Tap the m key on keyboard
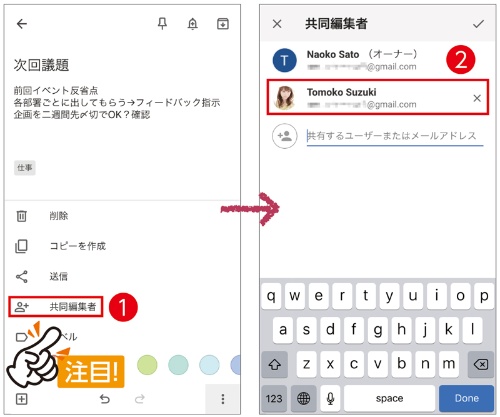This screenshot has height=417, width=500. point(449,364)
